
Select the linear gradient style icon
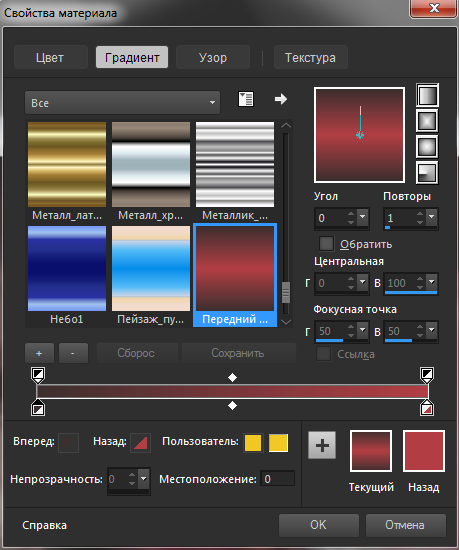point(427,95)
